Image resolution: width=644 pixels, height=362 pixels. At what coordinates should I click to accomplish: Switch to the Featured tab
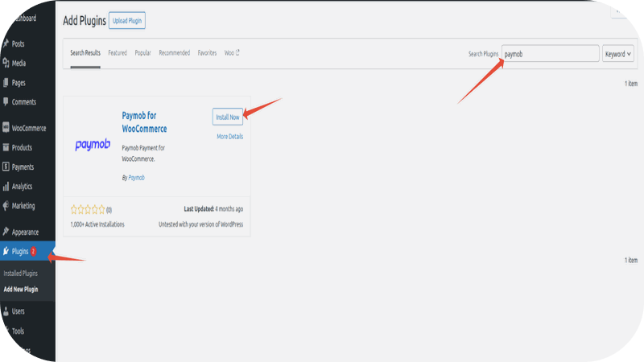[118, 53]
